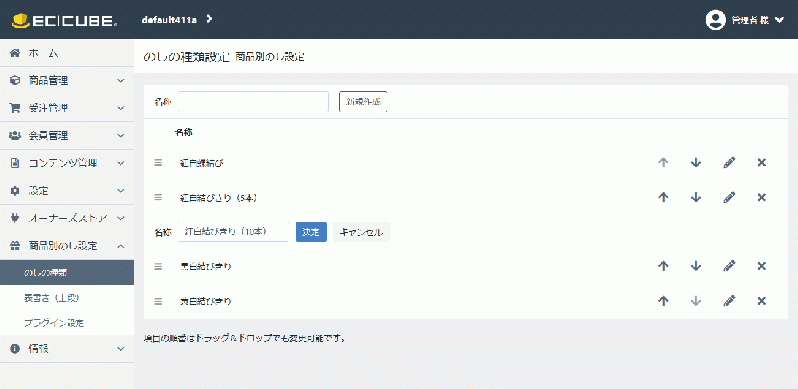Click the user avatar icon
Image resolution: width=798 pixels, height=389 pixels.
pos(715,20)
